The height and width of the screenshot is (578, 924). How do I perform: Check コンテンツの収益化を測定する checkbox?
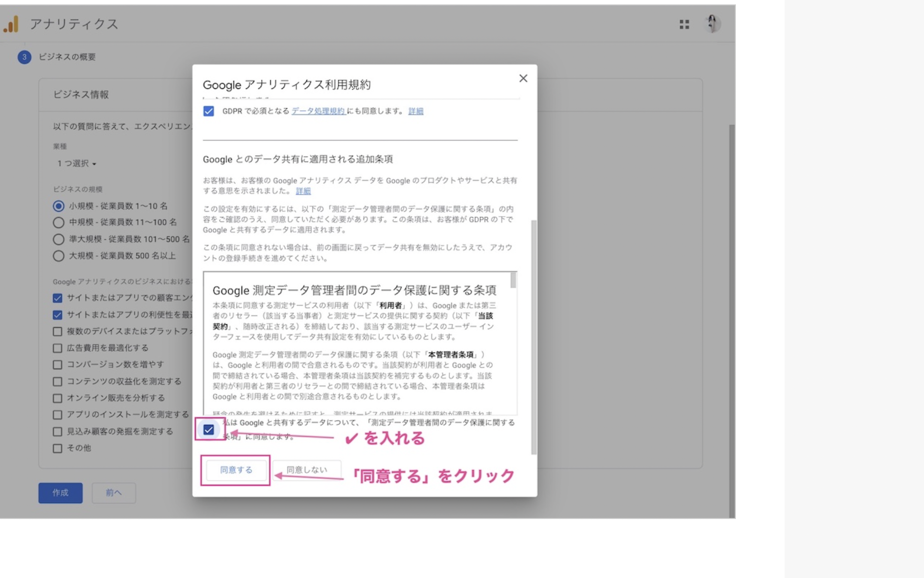58,381
